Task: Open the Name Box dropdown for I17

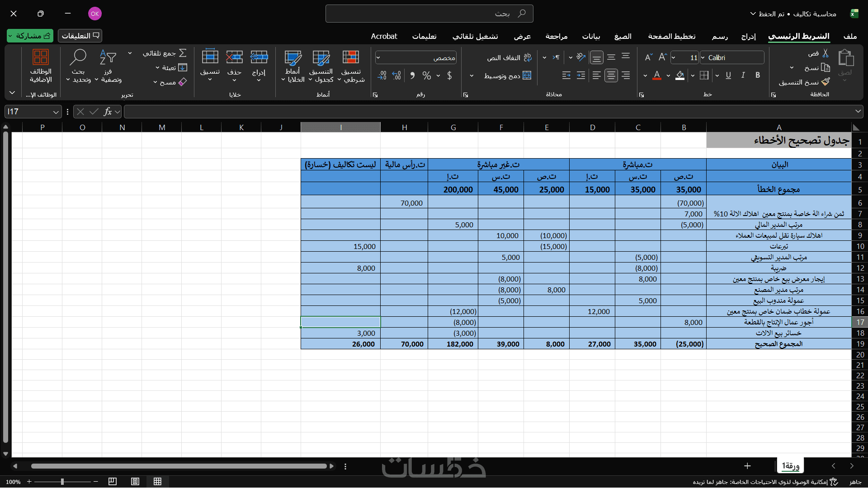Action: tap(55, 112)
